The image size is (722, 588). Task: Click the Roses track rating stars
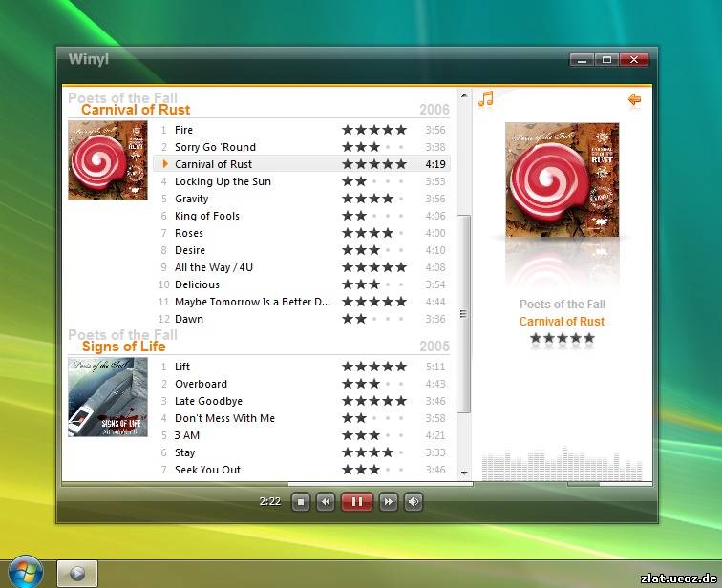click(x=374, y=233)
